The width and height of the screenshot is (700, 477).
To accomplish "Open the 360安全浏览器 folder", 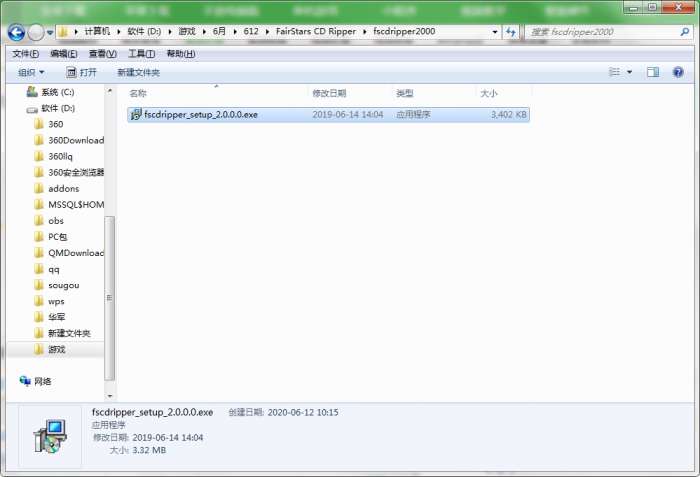I will [69, 172].
